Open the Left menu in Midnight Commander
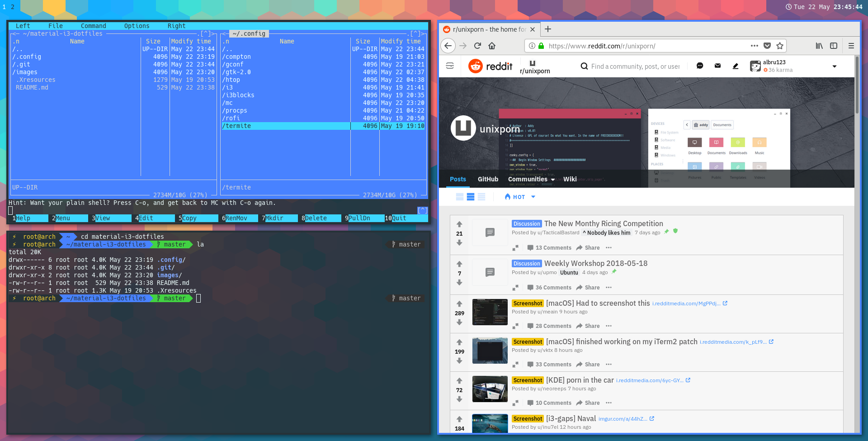Image resolution: width=868 pixels, height=441 pixels. pos(23,26)
